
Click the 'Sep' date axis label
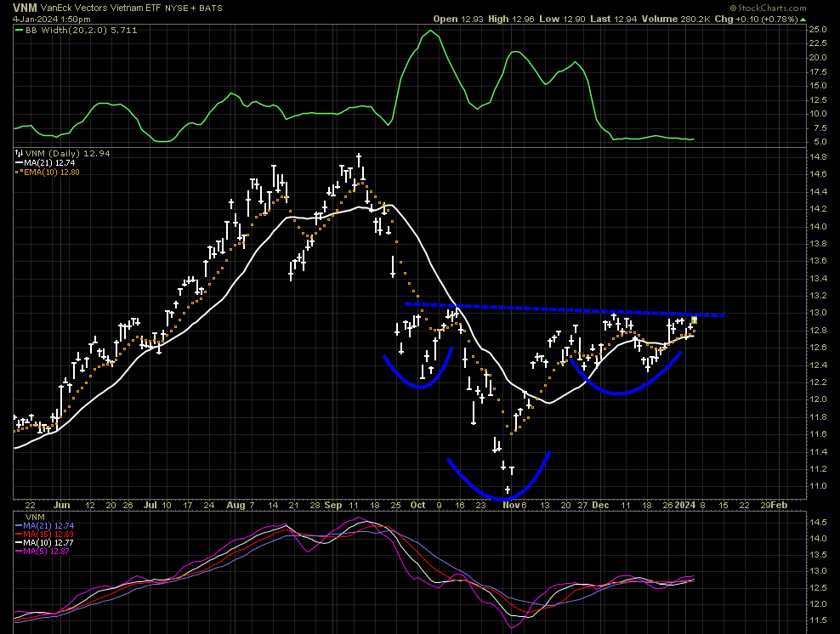333,505
